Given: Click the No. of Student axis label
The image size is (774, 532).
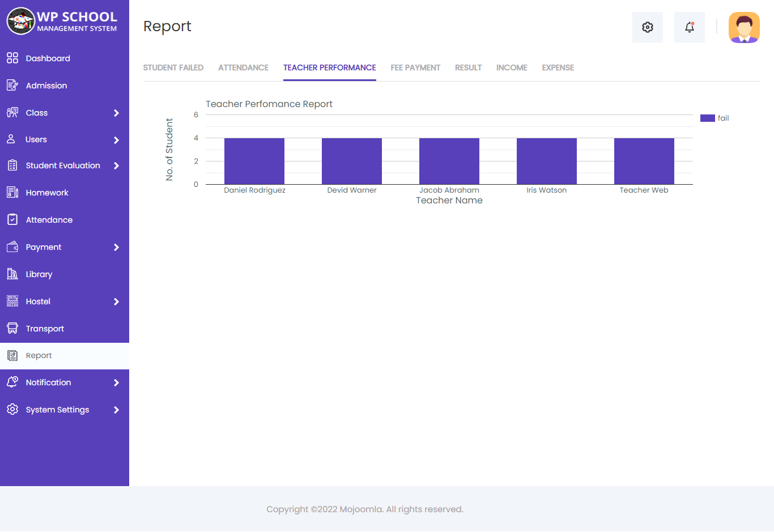Looking at the screenshot, I should (x=169, y=150).
